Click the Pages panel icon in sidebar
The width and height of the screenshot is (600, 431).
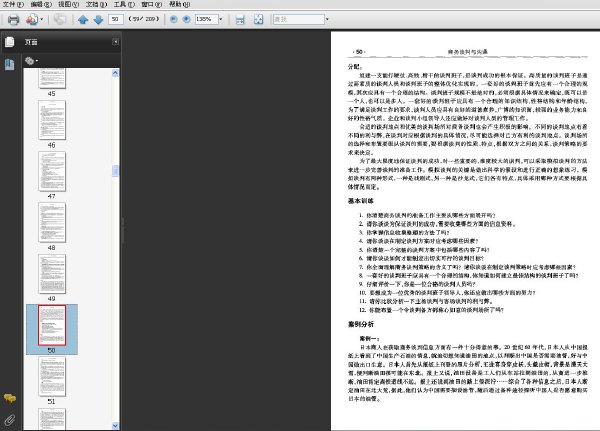(x=10, y=42)
